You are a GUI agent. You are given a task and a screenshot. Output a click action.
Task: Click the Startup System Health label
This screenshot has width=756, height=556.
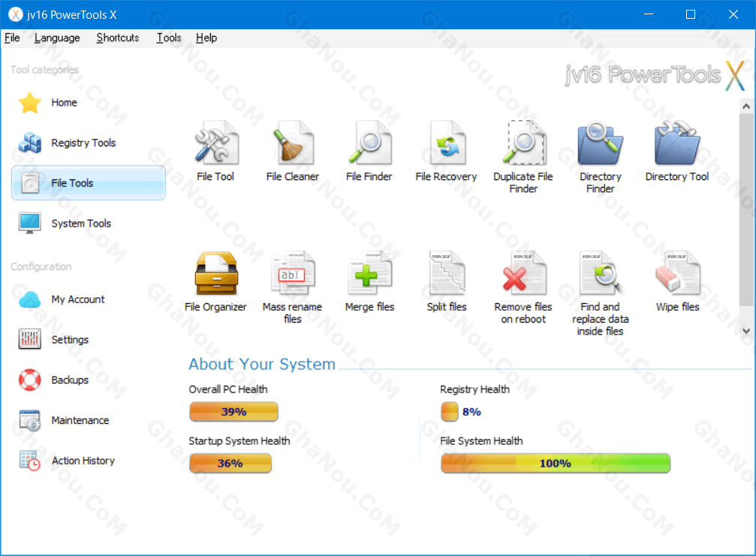(x=239, y=441)
